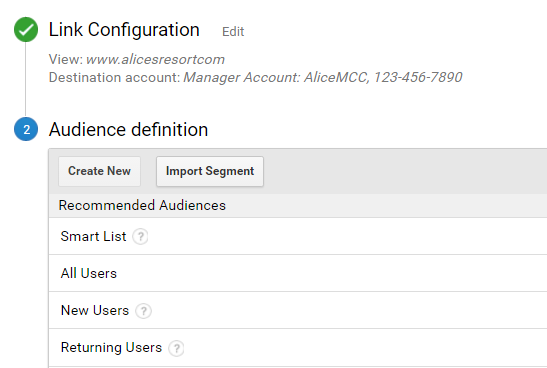The width and height of the screenshot is (547, 368).
Task: Select the New Users audience
Action: (298, 310)
